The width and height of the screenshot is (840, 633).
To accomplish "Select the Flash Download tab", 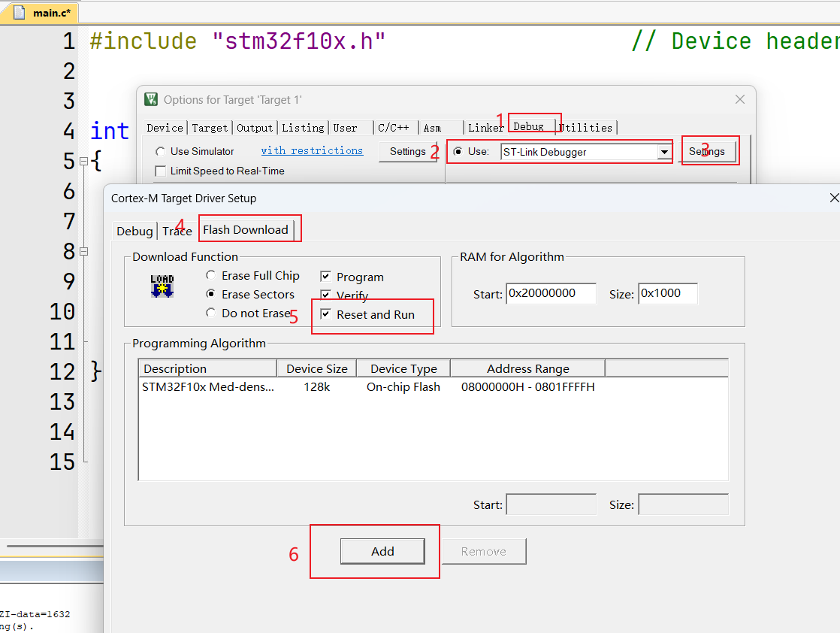I will point(246,229).
